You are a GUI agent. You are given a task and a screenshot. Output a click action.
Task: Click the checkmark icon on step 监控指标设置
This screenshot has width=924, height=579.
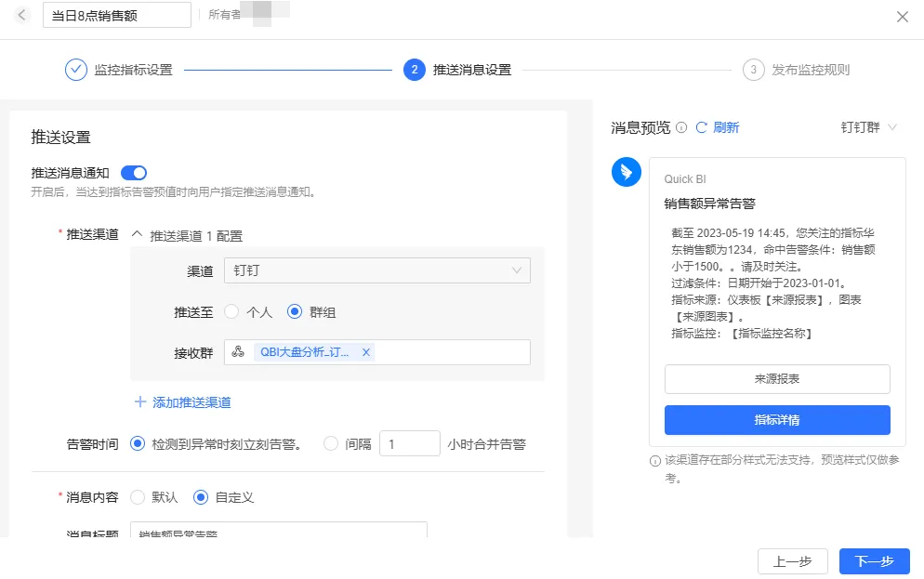tap(76, 70)
